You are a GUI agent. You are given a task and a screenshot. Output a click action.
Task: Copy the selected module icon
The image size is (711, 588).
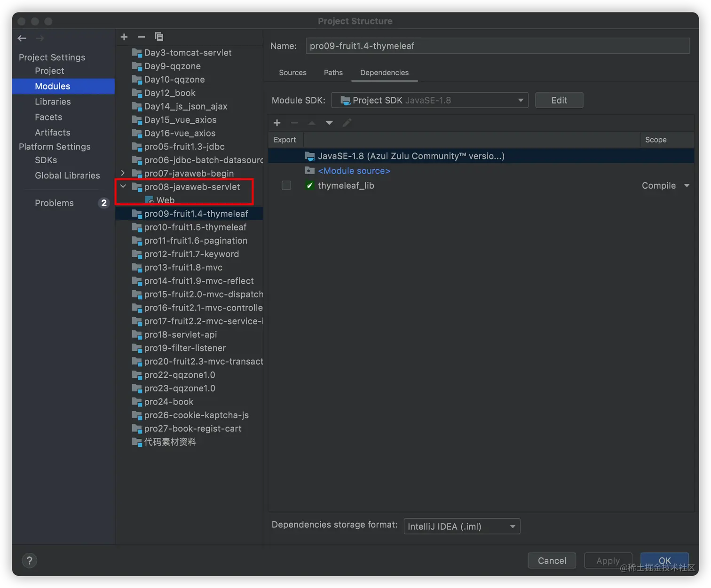pyautogui.click(x=159, y=37)
